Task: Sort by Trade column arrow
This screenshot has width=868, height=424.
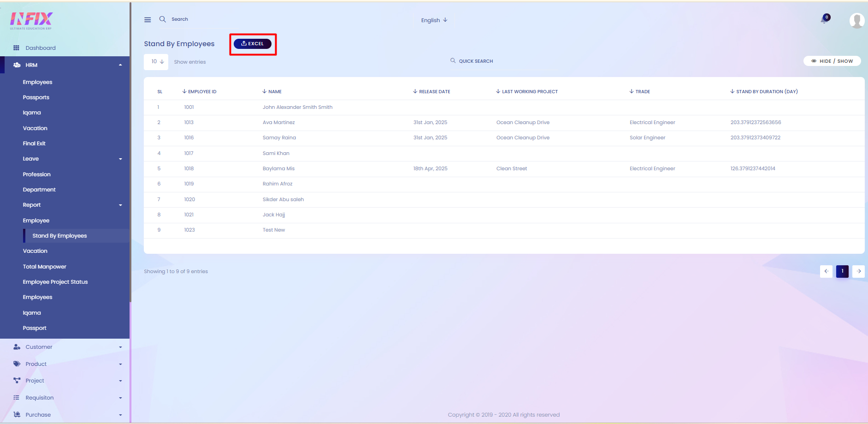Action: pos(632,91)
